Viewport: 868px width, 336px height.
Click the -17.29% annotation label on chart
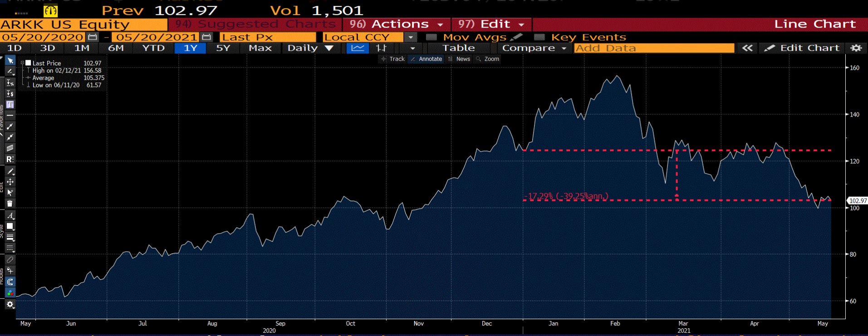(x=566, y=196)
